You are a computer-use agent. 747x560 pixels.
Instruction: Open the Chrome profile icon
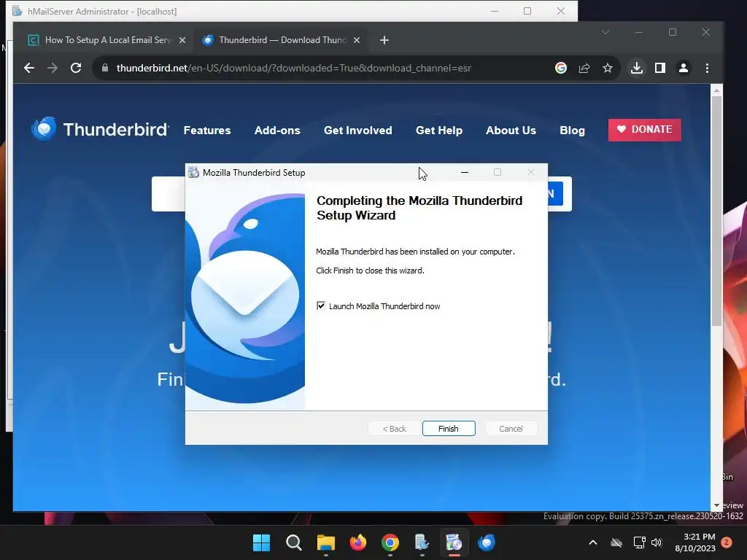[x=683, y=68]
